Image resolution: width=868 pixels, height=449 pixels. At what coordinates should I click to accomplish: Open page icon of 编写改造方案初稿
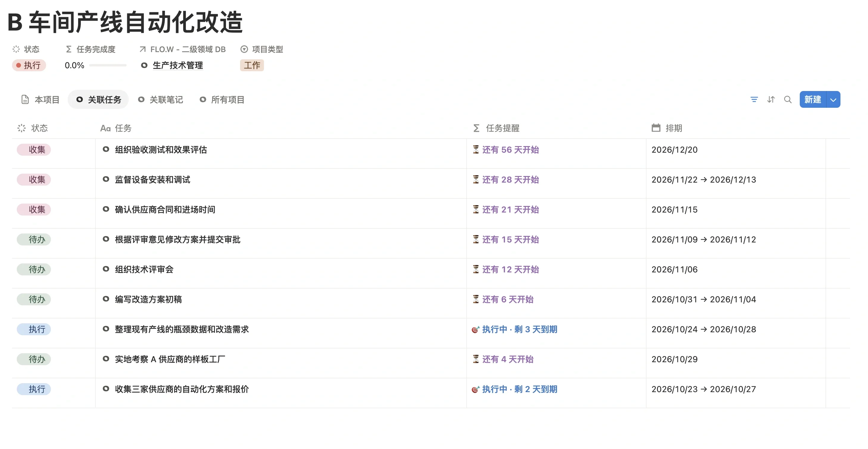pos(106,299)
